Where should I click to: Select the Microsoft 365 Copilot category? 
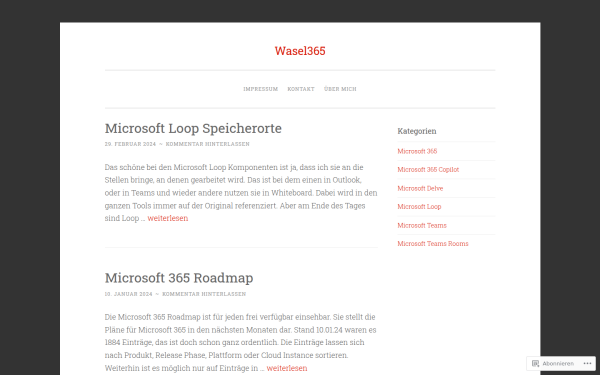coord(428,170)
